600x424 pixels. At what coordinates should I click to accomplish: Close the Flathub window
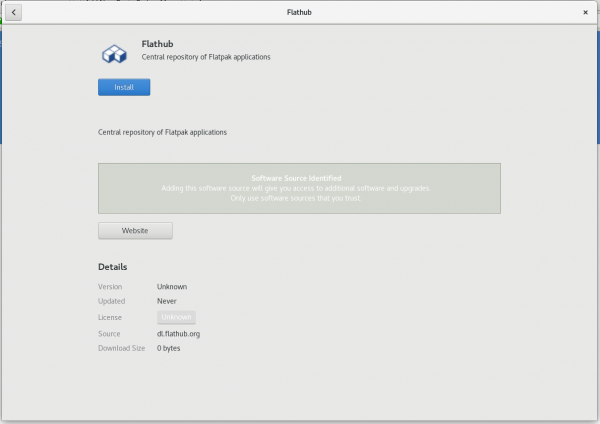click(585, 12)
